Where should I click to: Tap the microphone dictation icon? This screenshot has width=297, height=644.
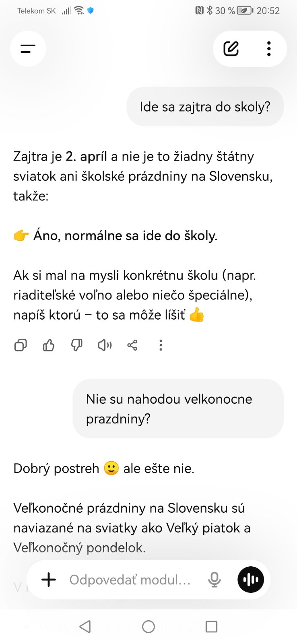(214, 580)
